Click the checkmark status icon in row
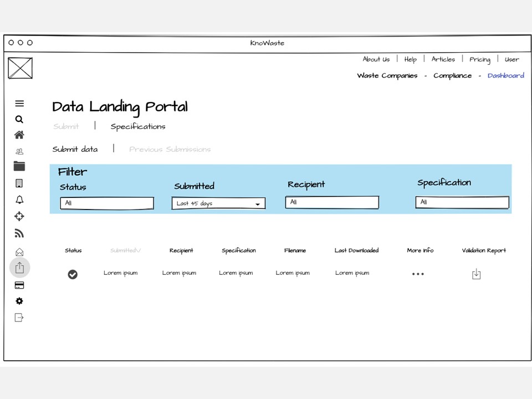 [73, 274]
